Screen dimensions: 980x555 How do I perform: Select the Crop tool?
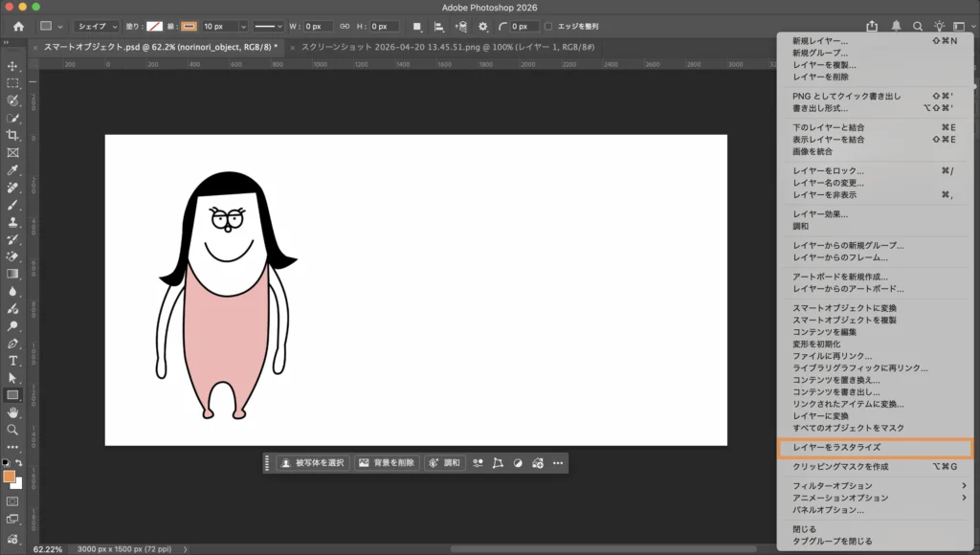pos(13,136)
